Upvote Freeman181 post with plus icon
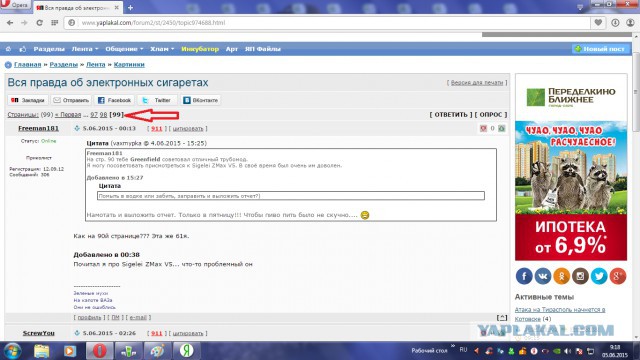 502,129
